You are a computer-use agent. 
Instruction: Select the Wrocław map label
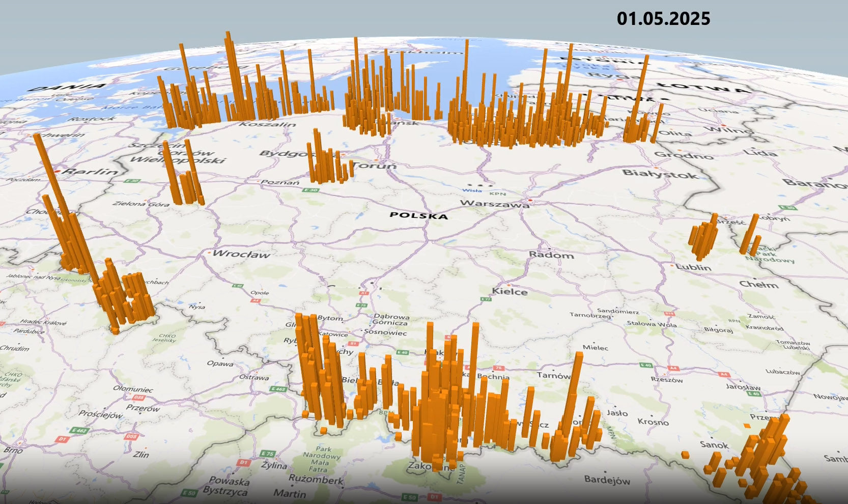[241, 254]
